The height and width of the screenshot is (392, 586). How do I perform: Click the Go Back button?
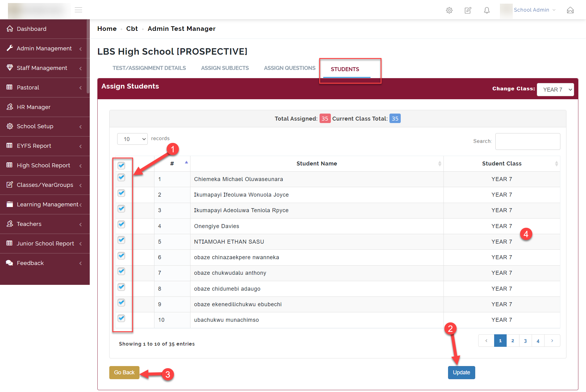point(124,372)
